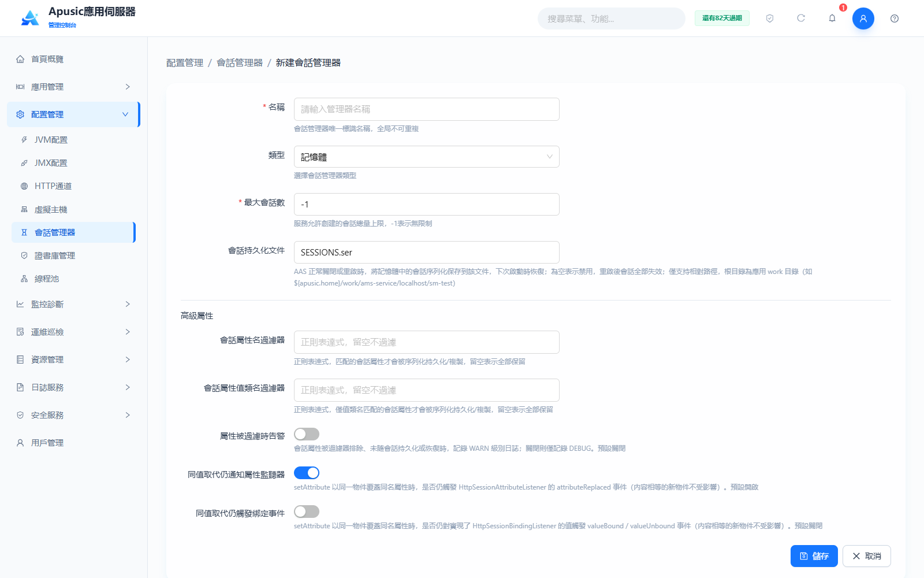Click the 監控診斷 chart icon
The image size is (924, 578).
click(x=20, y=304)
